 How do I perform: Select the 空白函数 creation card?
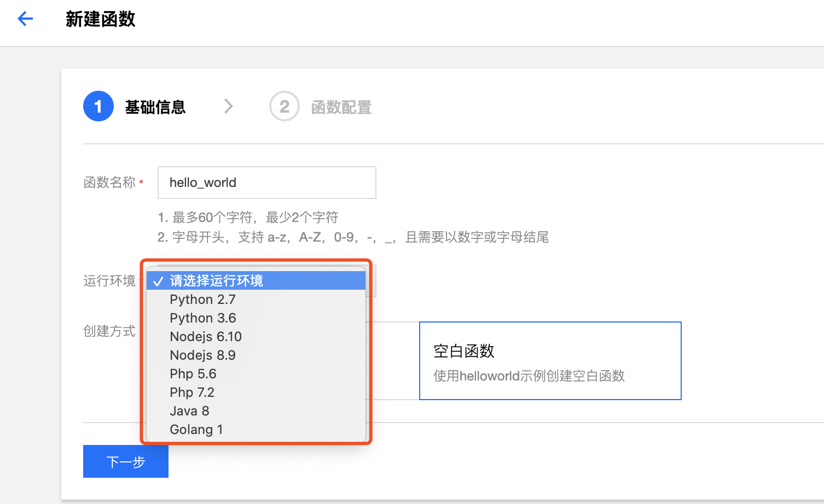(x=550, y=360)
